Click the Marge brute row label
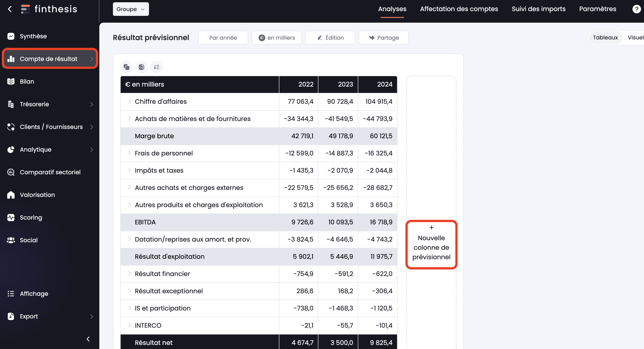 pos(154,136)
